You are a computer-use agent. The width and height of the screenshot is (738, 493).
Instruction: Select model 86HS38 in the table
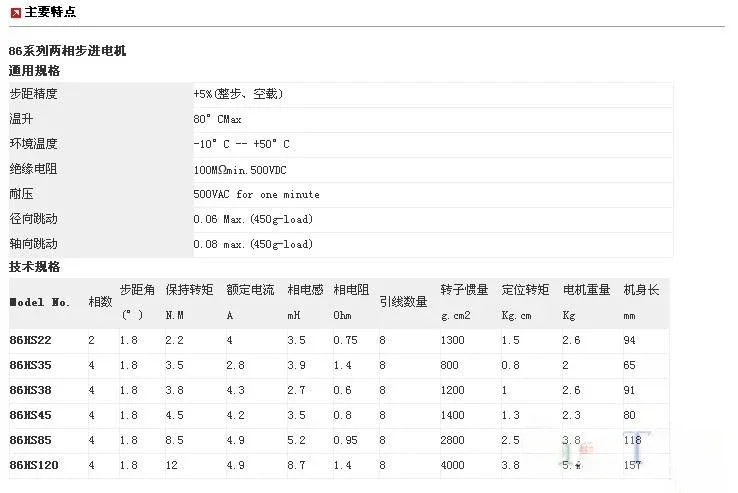(31, 390)
